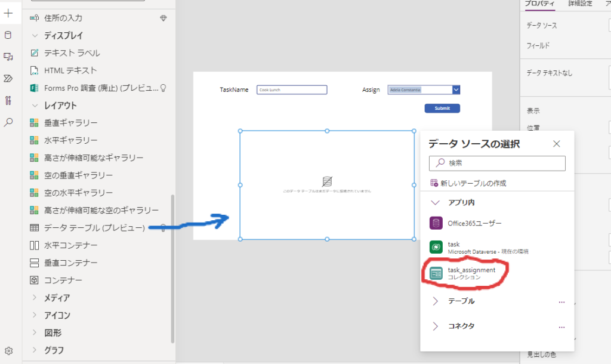Open the Power Automate flows icon
The image size is (611, 364).
coord(8,78)
